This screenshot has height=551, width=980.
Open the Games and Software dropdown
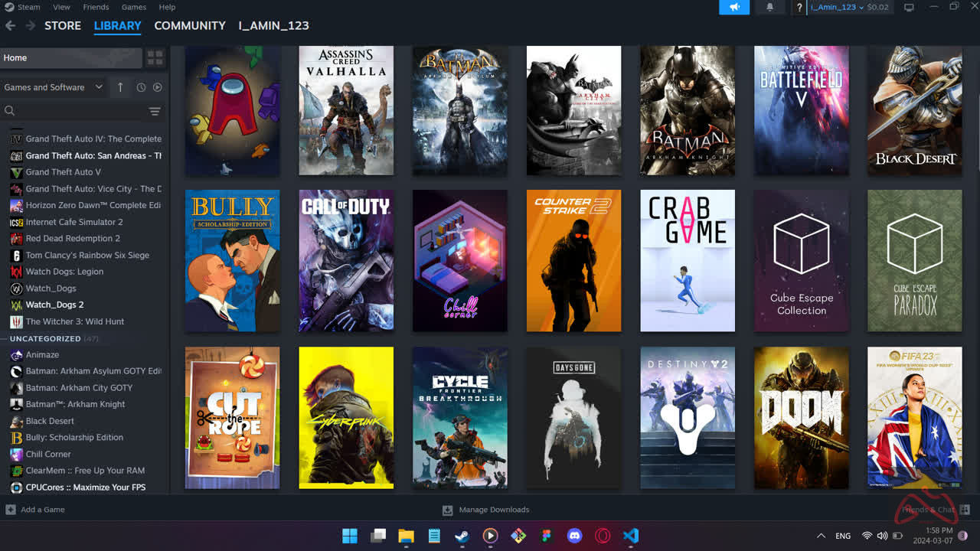pyautogui.click(x=53, y=87)
